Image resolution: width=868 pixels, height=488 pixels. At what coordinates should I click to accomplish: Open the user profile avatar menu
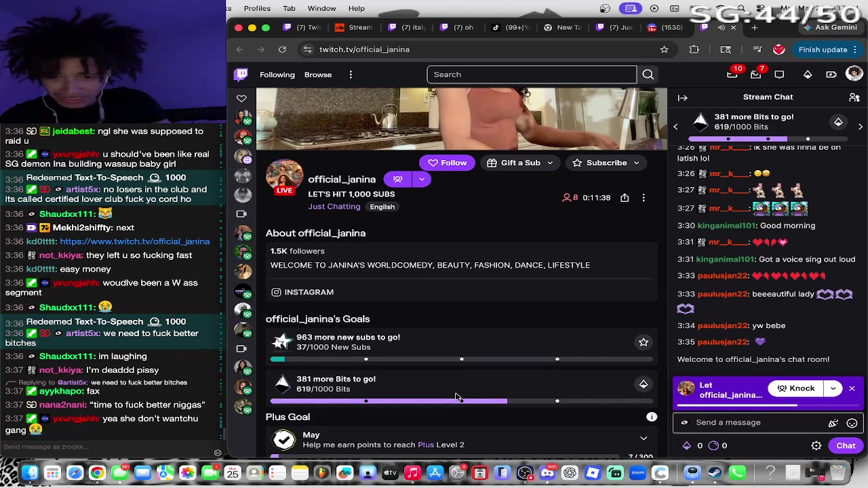tap(854, 74)
